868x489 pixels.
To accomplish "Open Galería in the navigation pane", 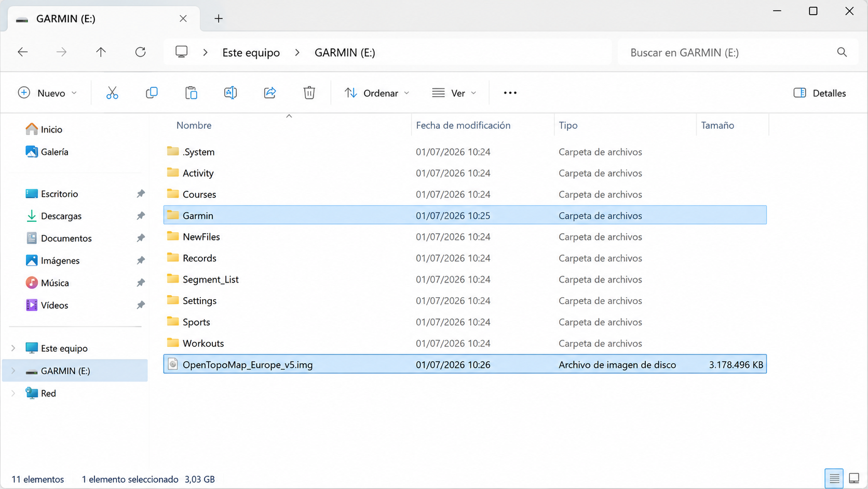I will (x=47, y=152).
